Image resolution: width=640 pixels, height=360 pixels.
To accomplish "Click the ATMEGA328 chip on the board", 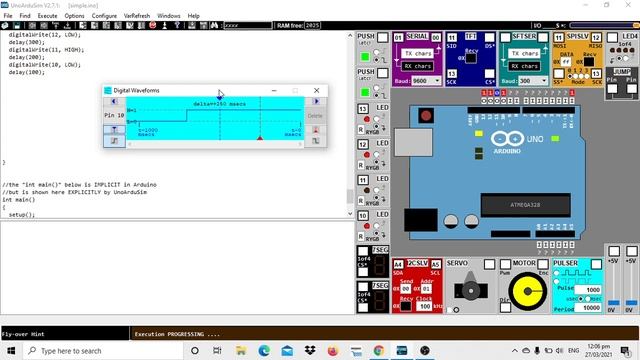I will 526,205.
